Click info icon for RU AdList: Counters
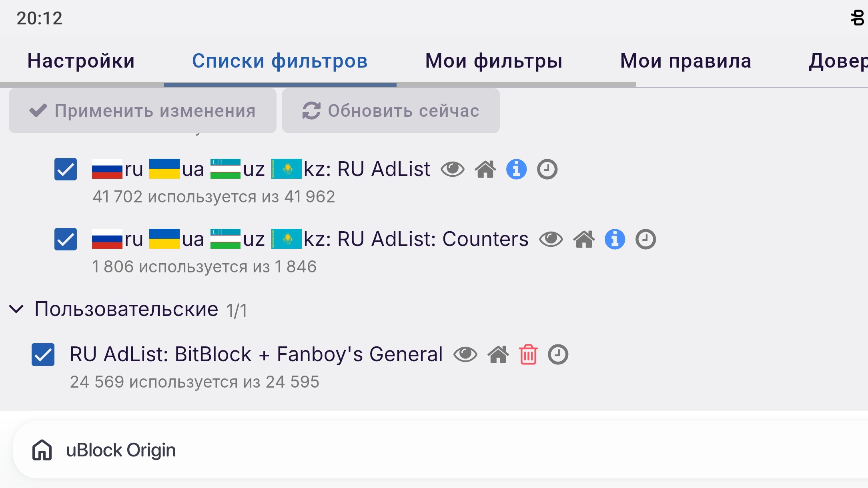Image resolution: width=868 pixels, height=488 pixels. 615,239
